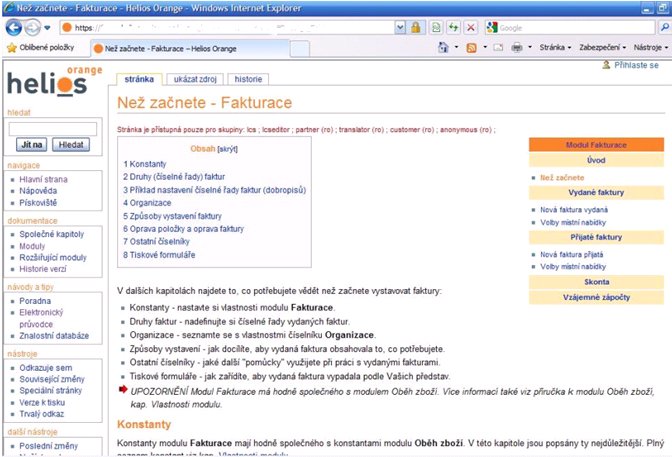
Task: Click the Modul Fakturace orange header
Action: (596, 145)
